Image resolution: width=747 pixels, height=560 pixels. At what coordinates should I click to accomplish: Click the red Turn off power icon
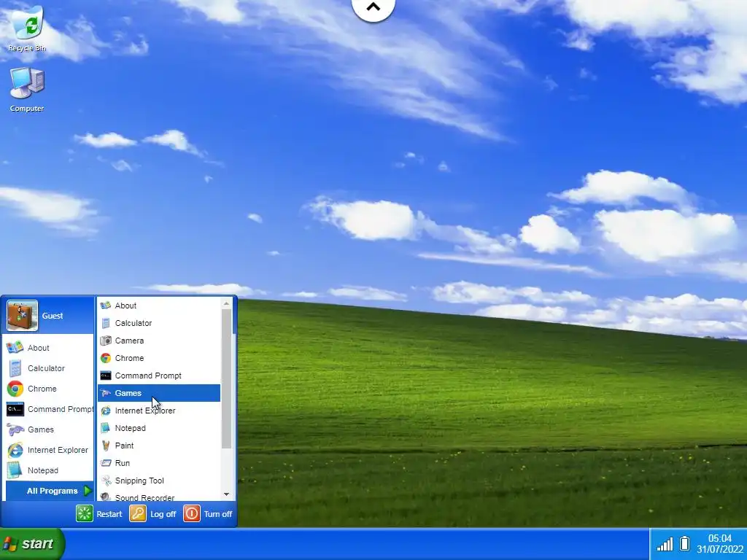pyautogui.click(x=192, y=513)
